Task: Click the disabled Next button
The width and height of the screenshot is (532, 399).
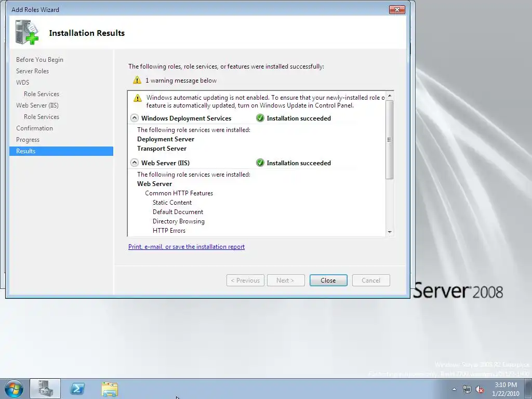Action: pos(286,280)
